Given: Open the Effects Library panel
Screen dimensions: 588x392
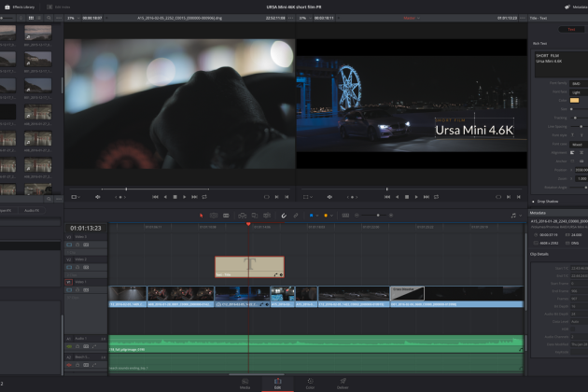Looking at the screenshot, I should click(20, 7).
